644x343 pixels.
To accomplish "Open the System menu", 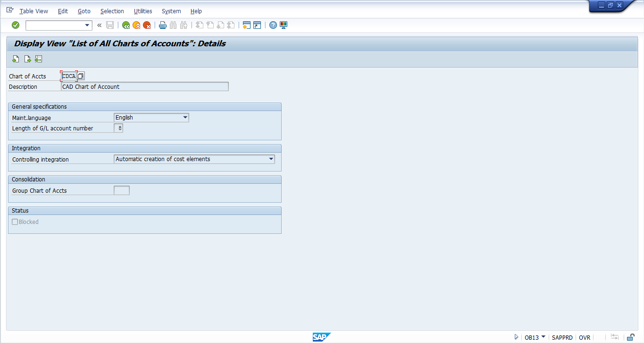I will (x=171, y=11).
